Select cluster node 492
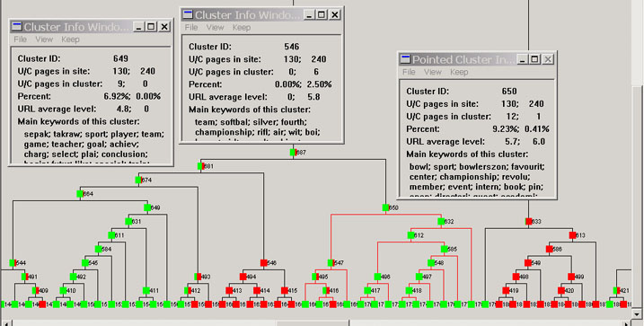This screenshot has height=326, width=644. 73,277
